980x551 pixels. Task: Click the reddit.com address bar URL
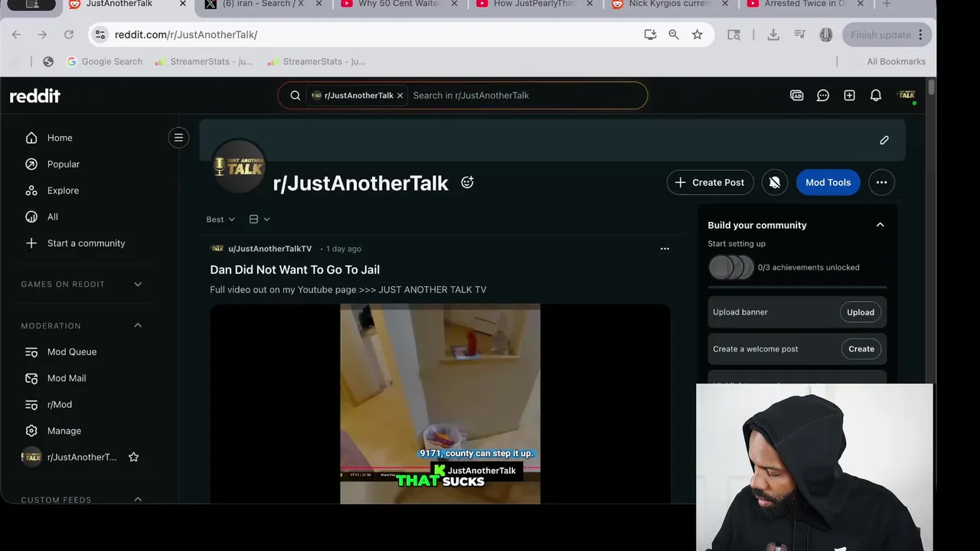point(186,34)
